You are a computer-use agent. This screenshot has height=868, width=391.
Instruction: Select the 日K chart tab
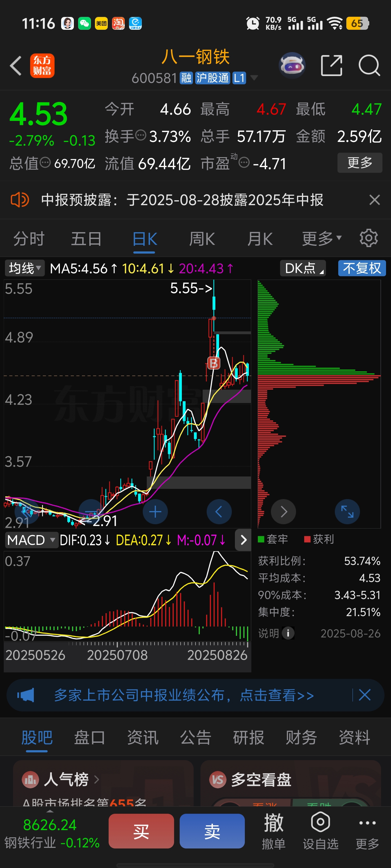click(144, 239)
